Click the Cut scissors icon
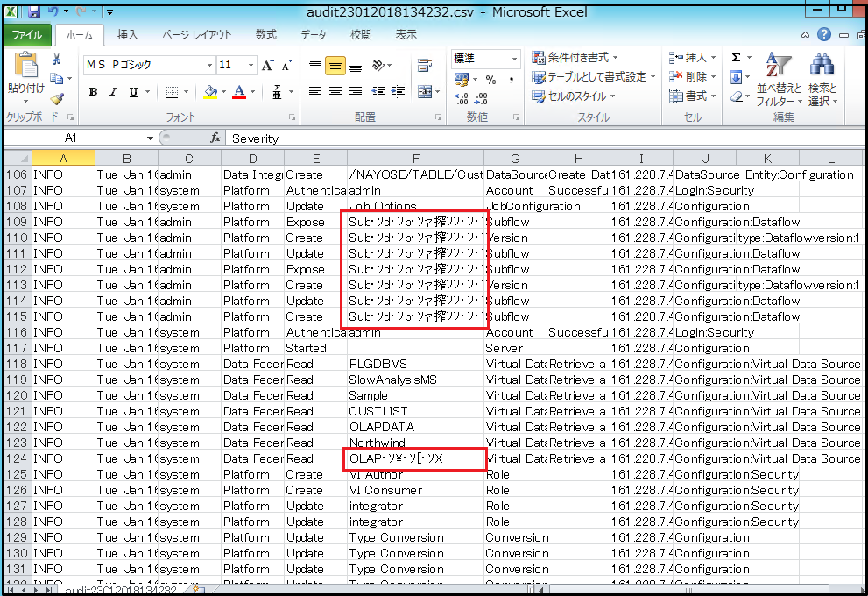868x596 pixels. coord(57,60)
